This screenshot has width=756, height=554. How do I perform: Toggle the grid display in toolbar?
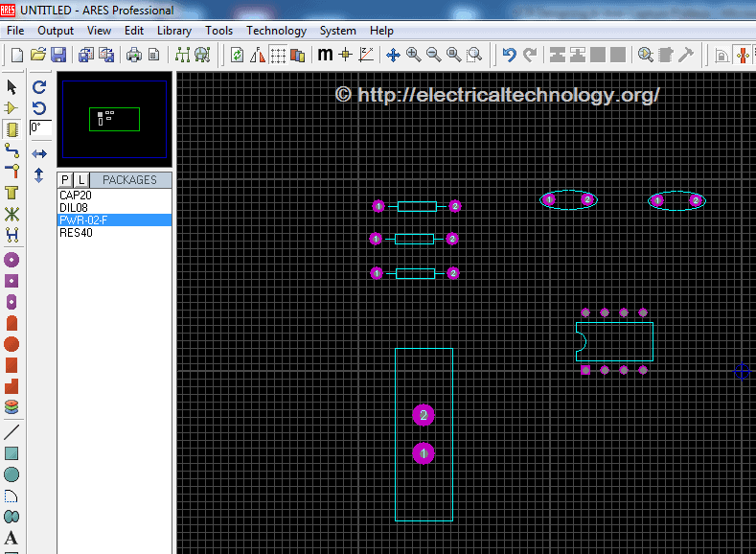(278, 55)
